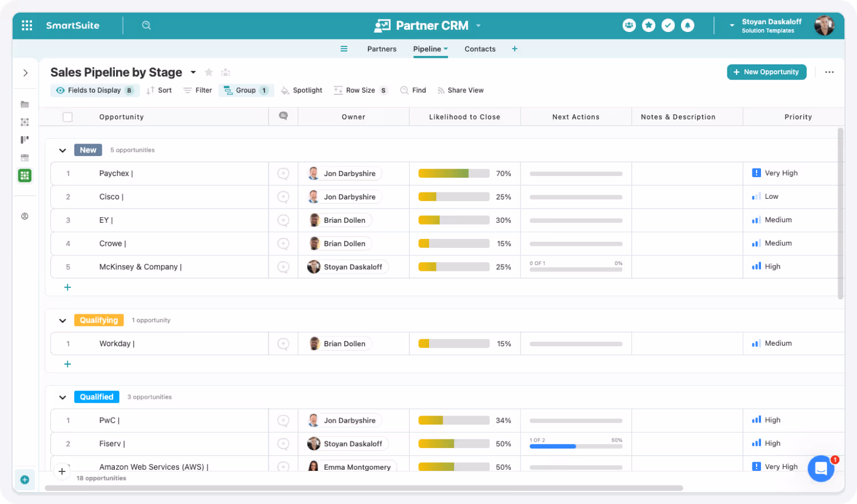This screenshot has width=857, height=504.
Task: Favorite the Sales Pipeline by Stage view star
Action: click(x=209, y=72)
